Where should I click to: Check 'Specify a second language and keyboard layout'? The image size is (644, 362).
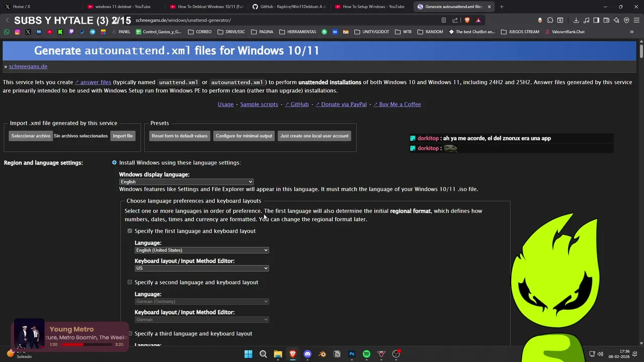[x=130, y=282]
